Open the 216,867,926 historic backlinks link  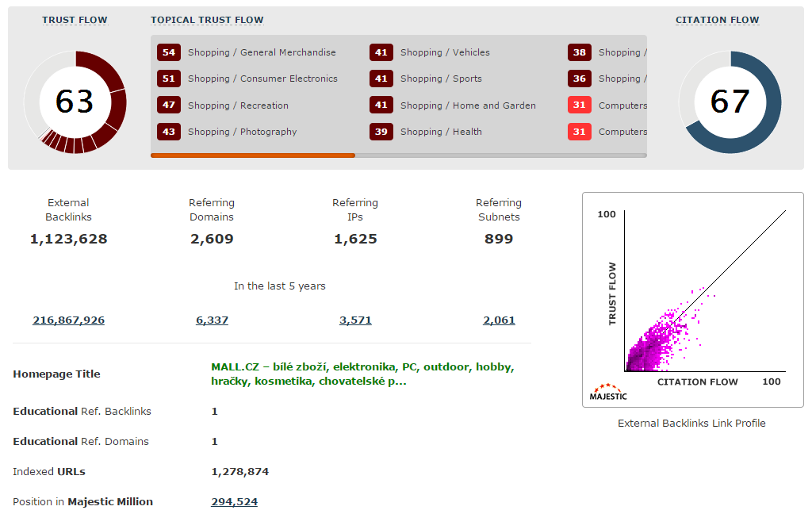point(68,320)
